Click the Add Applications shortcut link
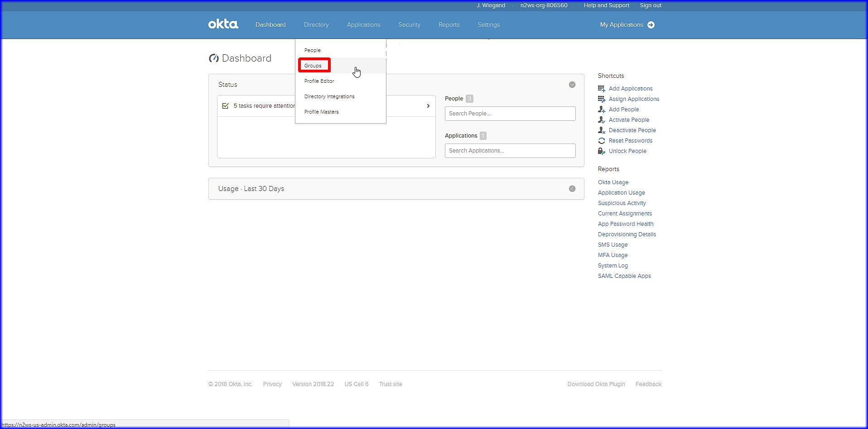This screenshot has width=868, height=429. (631, 89)
